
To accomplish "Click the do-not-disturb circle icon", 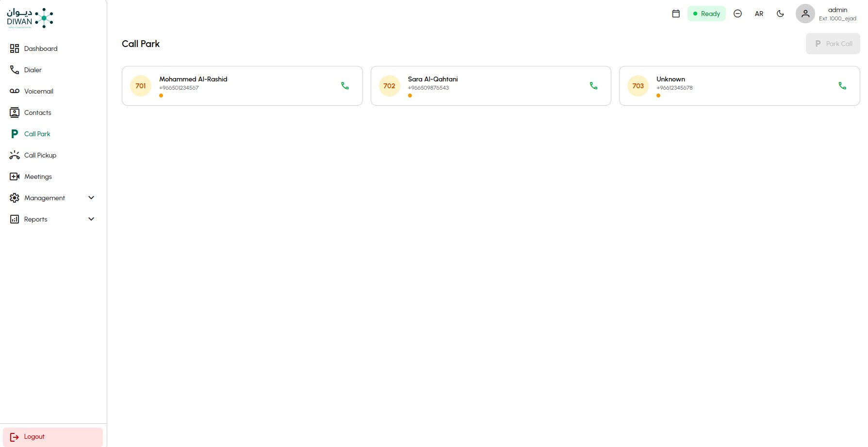I will coord(737,14).
